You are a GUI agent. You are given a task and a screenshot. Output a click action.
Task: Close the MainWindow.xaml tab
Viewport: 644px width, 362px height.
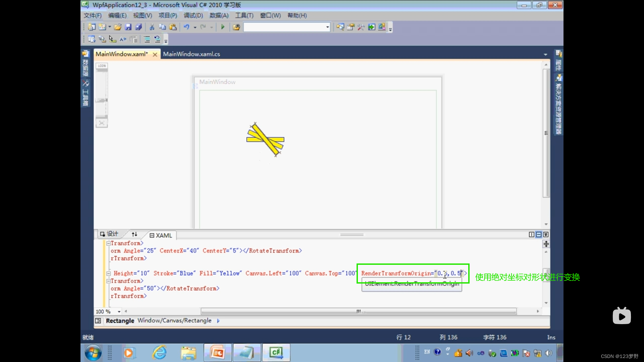click(x=155, y=54)
